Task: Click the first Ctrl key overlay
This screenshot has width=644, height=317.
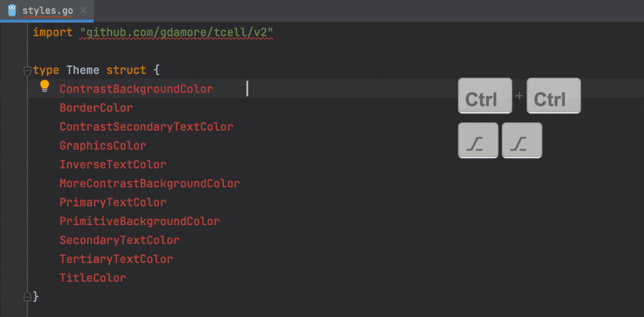Action: pyautogui.click(x=485, y=96)
